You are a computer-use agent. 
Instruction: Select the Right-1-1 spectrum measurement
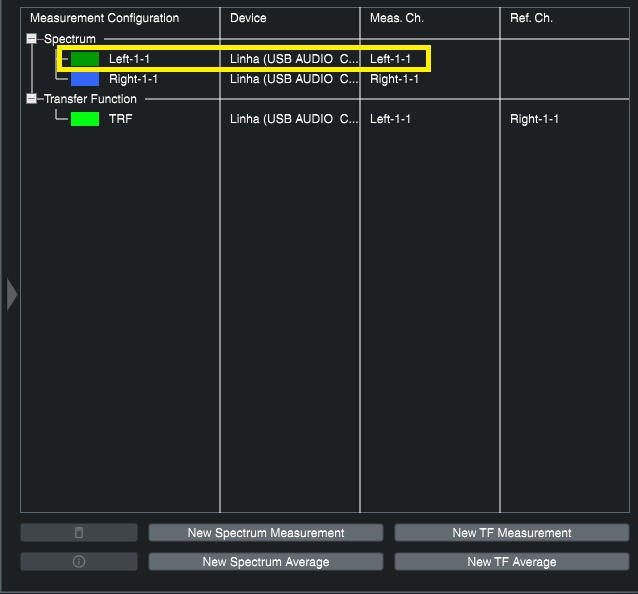click(x=133, y=79)
